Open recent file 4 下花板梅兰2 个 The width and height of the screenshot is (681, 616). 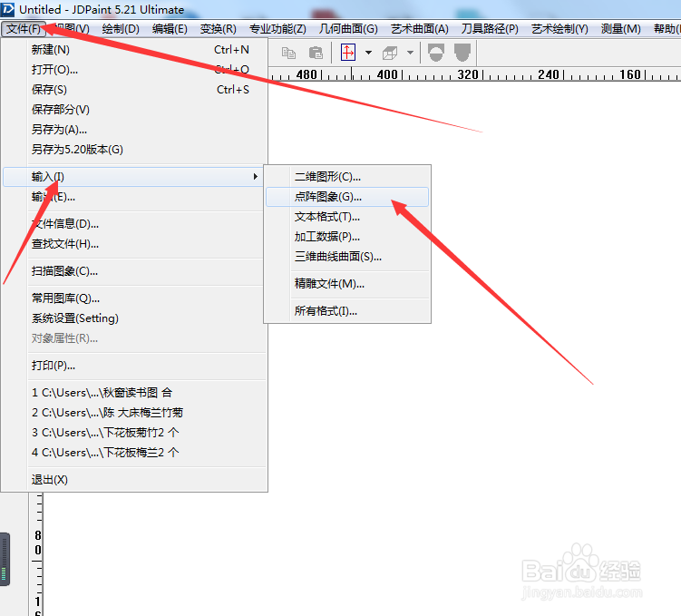(134, 453)
